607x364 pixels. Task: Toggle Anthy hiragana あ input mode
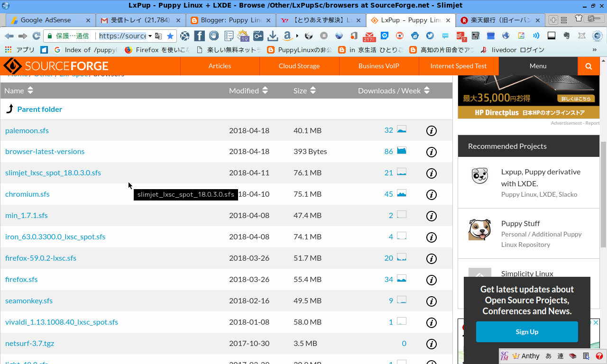[x=548, y=355]
